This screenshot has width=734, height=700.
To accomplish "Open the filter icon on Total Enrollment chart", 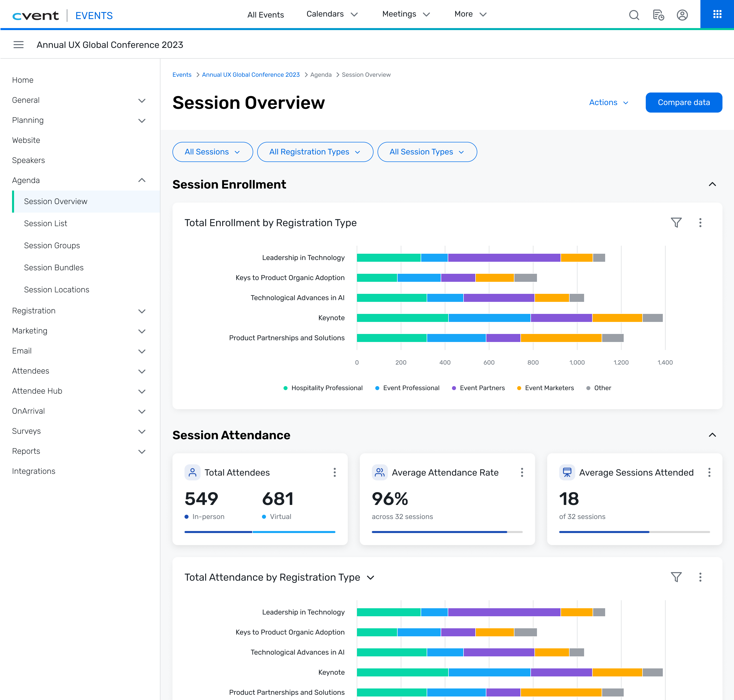I will [x=676, y=223].
